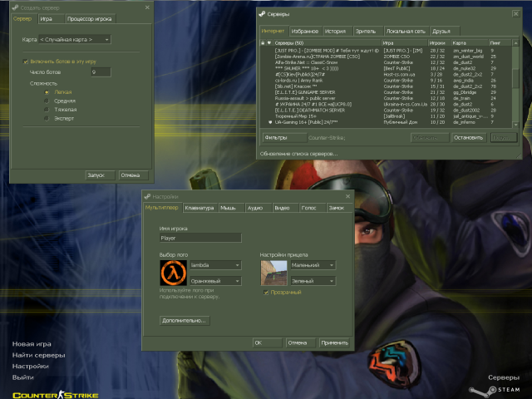Select the Сервер tab

[x=22, y=18]
